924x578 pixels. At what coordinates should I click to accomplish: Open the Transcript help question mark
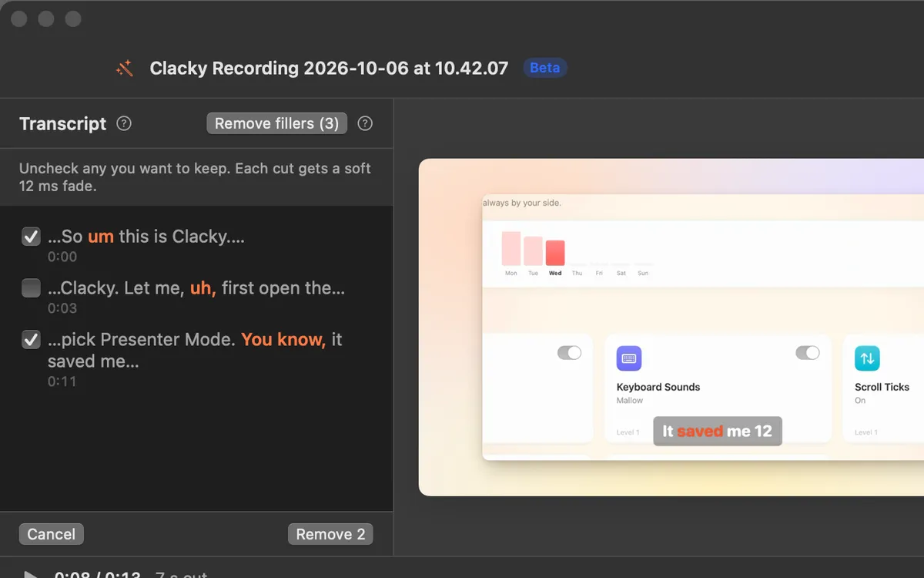tap(124, 123)
